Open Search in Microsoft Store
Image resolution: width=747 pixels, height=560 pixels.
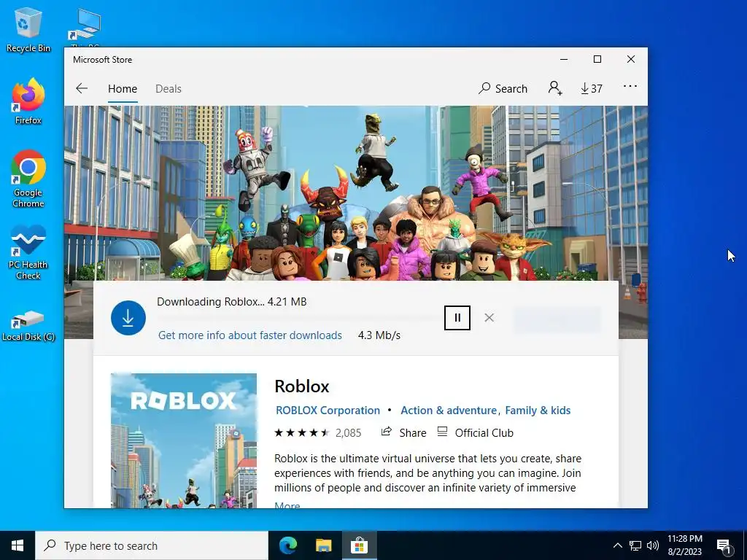click(503, 88)
